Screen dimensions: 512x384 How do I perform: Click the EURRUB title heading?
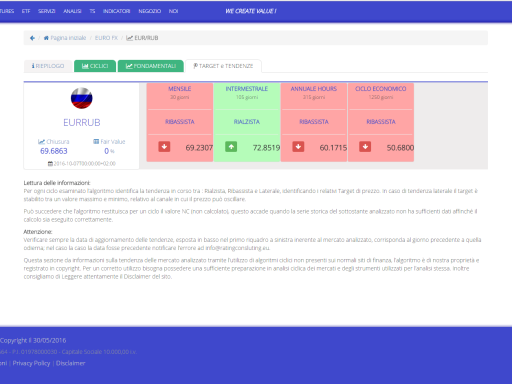pos(82,123)
